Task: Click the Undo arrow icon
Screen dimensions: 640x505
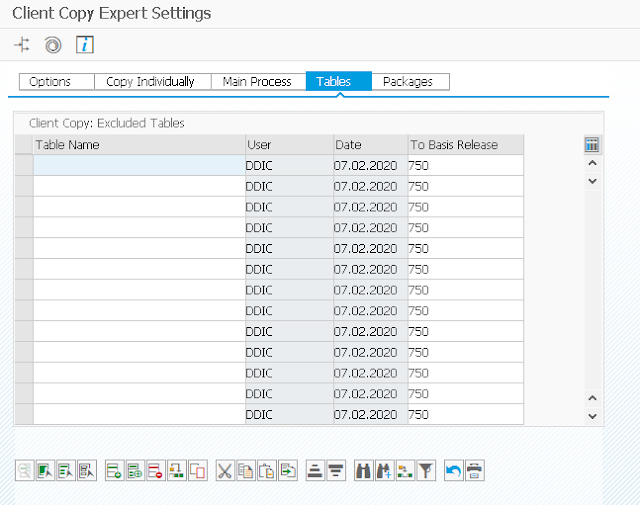Action: point(454,471)
